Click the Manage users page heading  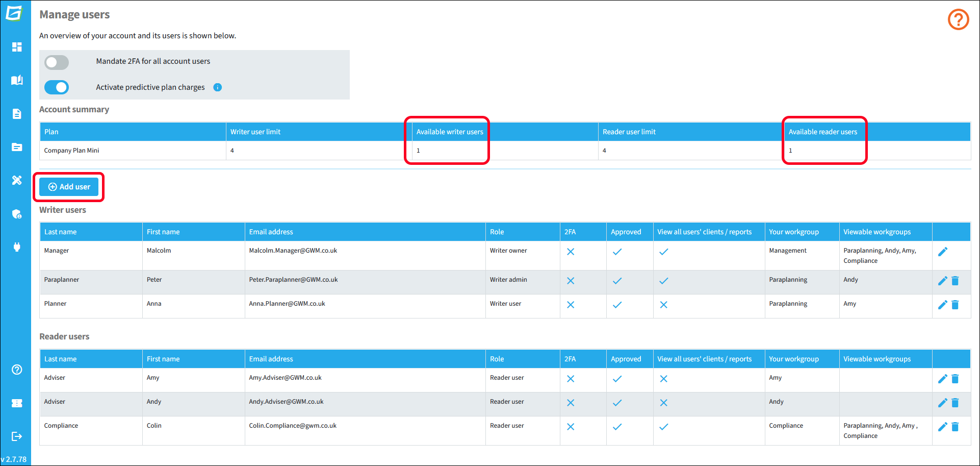pyautogui.click(x=74, y=15)
